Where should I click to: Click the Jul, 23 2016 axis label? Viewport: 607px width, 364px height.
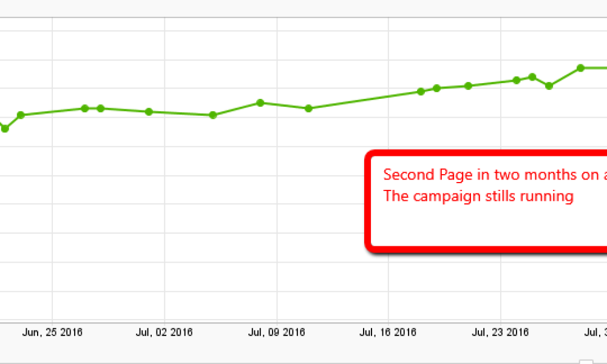click(500, 332)
